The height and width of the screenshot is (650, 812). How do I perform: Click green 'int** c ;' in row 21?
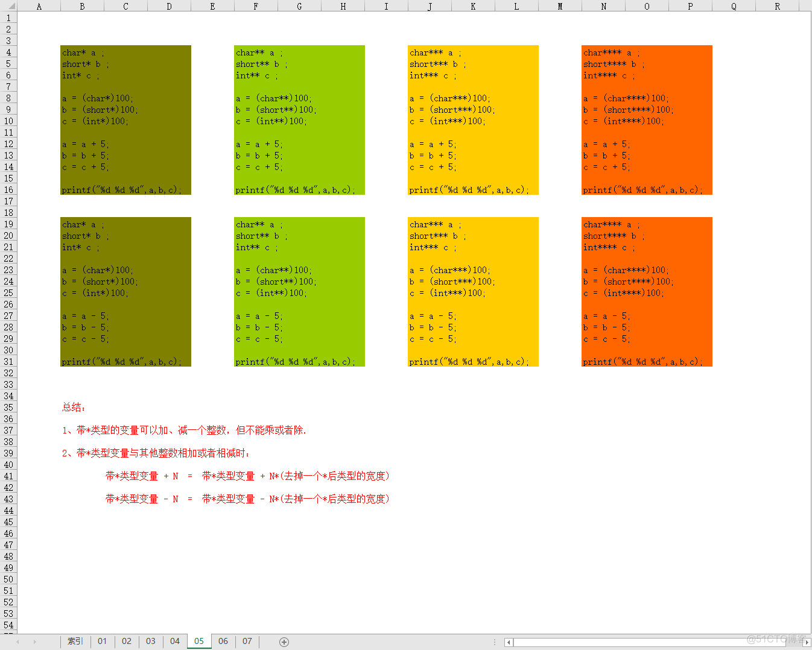click(258, 247)
